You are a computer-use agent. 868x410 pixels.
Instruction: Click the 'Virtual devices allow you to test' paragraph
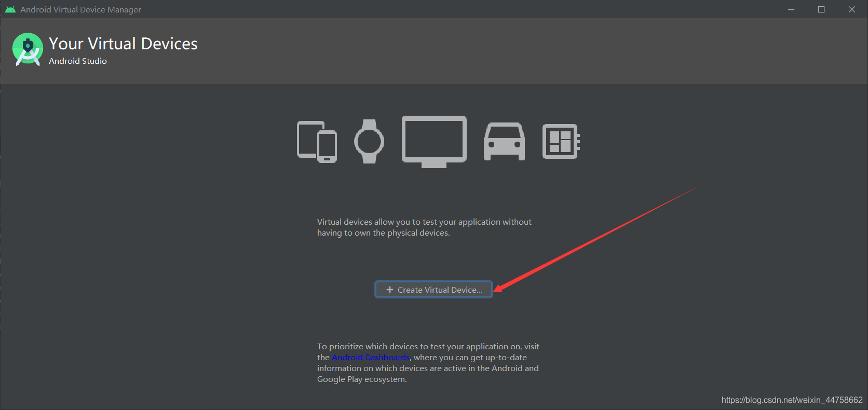click(x=424, y=227)
